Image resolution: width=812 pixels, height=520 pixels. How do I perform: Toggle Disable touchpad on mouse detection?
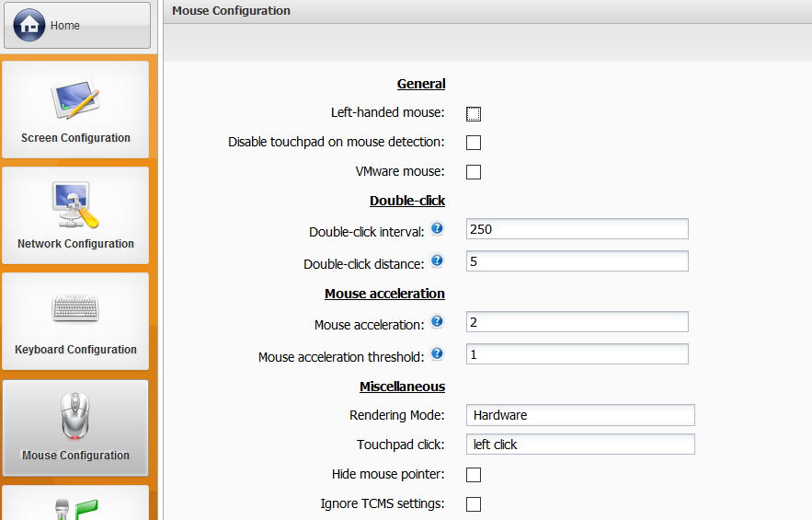coord(474,143)
